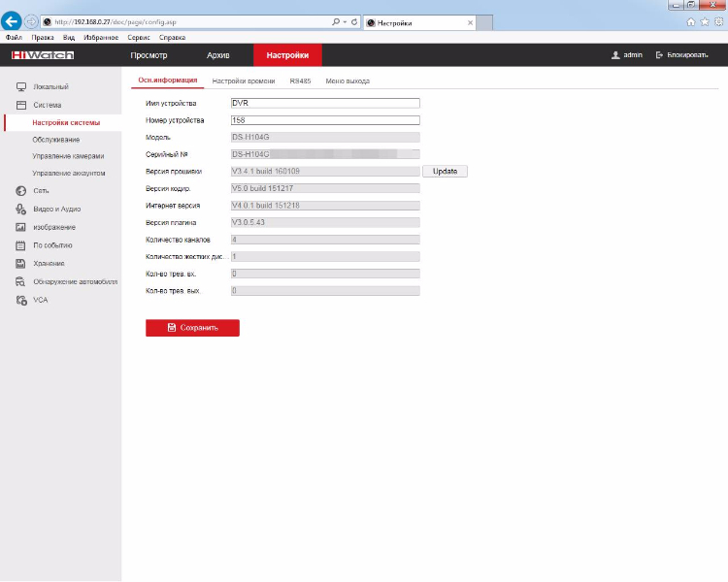This screenshot has width=728, height=582.
Task: Open the Сеть globe icon
Action: point(21,191)
